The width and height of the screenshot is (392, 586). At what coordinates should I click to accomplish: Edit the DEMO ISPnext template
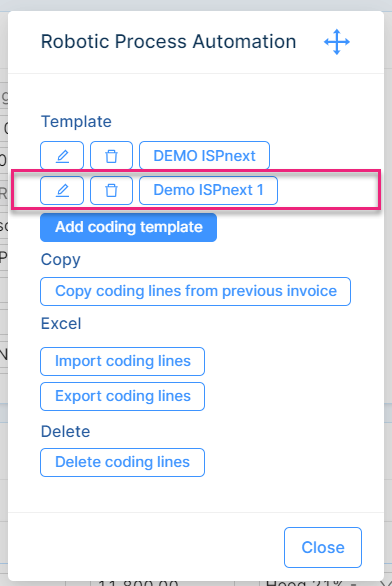62,155
